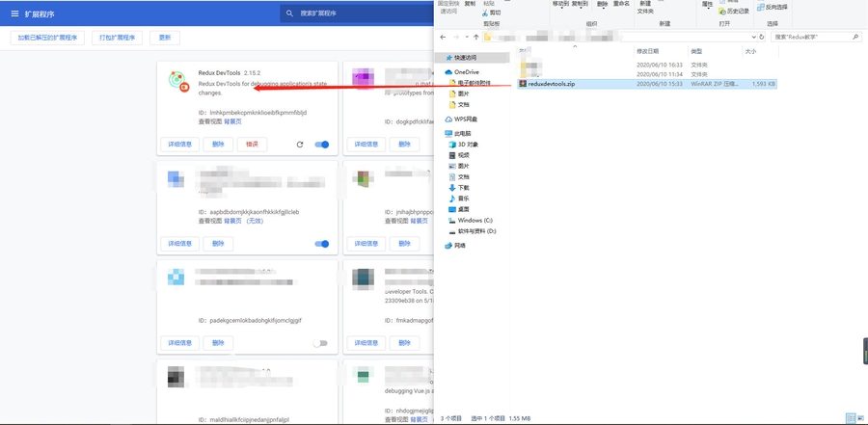Click the OneDrive cloud icon in sidebar
Viewport: 868px width, 425px height.
448,72
